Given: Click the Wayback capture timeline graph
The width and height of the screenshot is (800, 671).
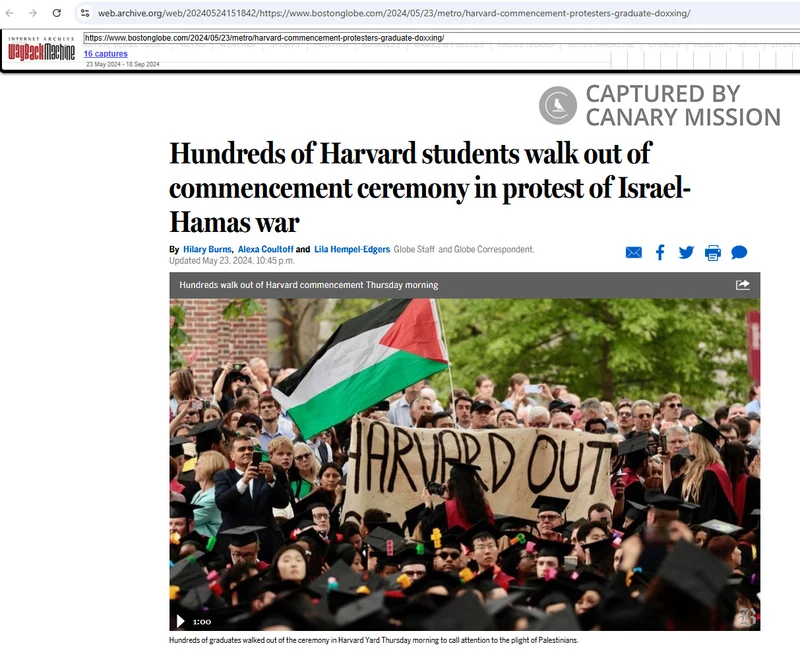Looking at the screenshot, I should 705,59.
